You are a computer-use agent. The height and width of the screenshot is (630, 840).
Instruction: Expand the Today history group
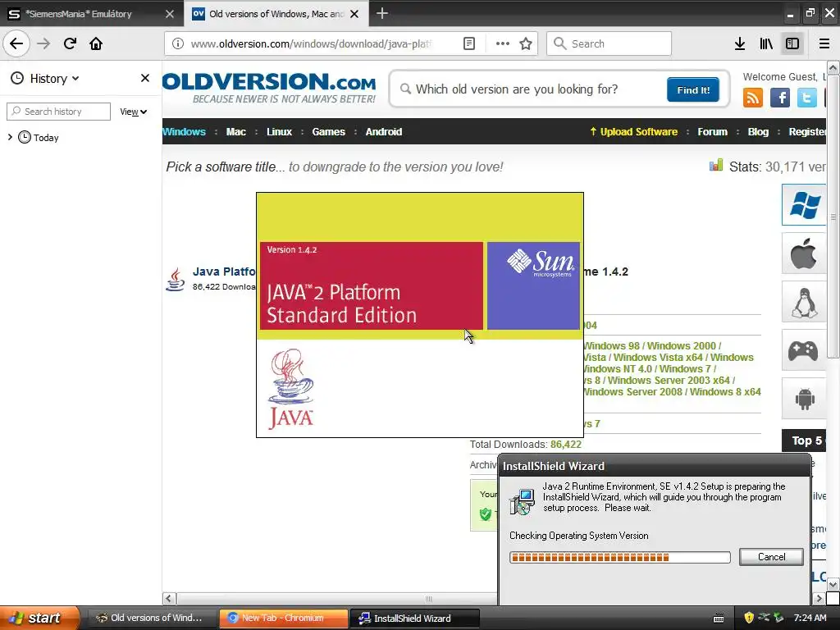(10, 137)
